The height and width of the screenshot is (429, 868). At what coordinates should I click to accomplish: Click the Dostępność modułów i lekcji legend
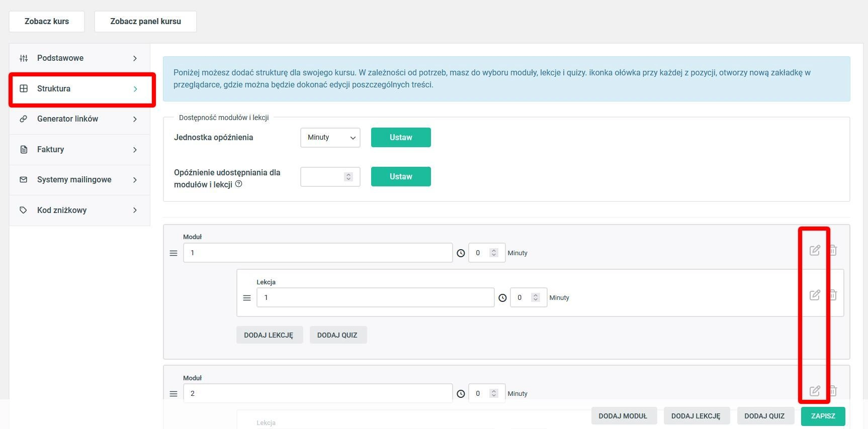point(224,118)
